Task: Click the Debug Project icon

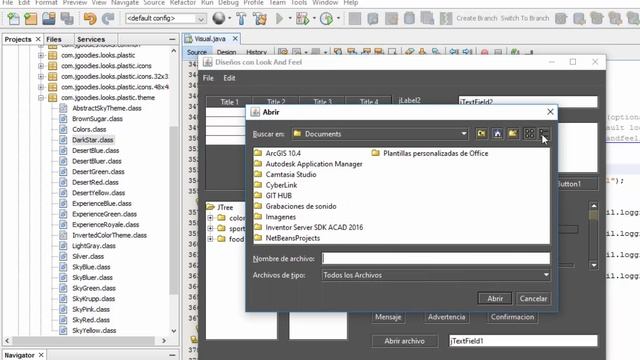Action: (302, 18)
